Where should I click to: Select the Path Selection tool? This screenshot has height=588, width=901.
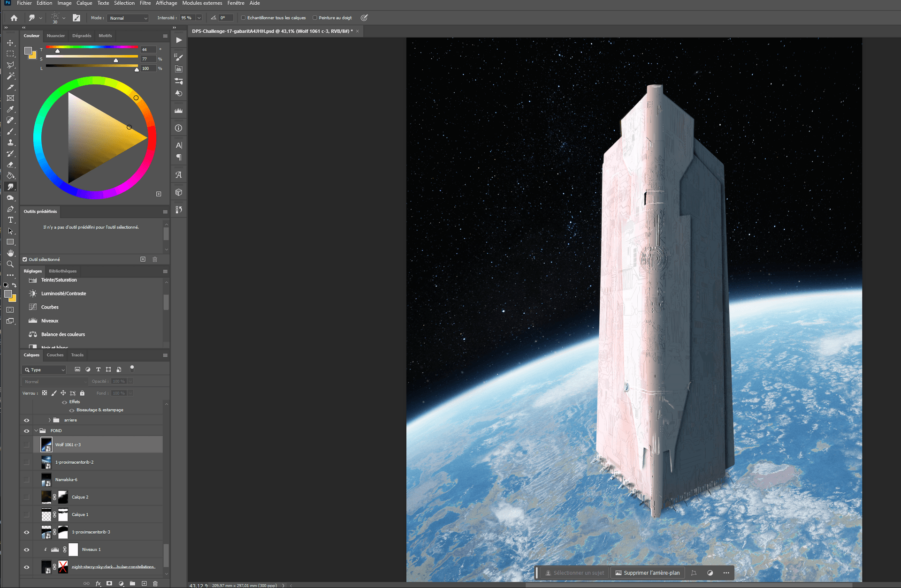(10, 231)
